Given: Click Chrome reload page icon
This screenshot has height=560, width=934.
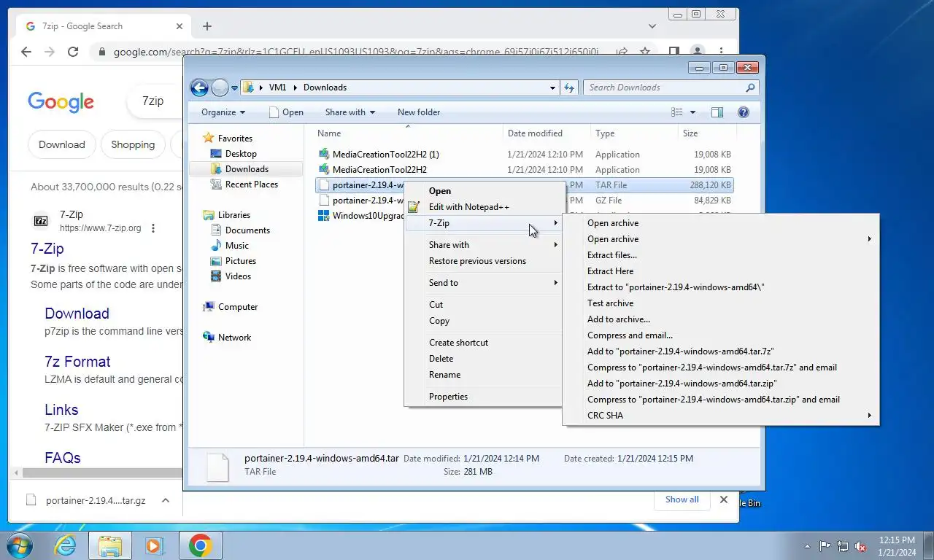Looking at the screenshot, I should click(x=73, y=52).
